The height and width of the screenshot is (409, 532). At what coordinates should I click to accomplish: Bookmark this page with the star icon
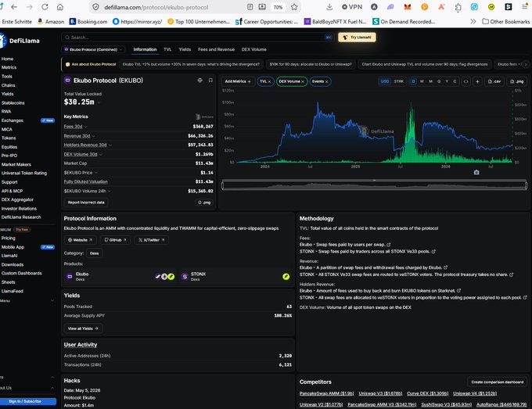click(294, 7)
